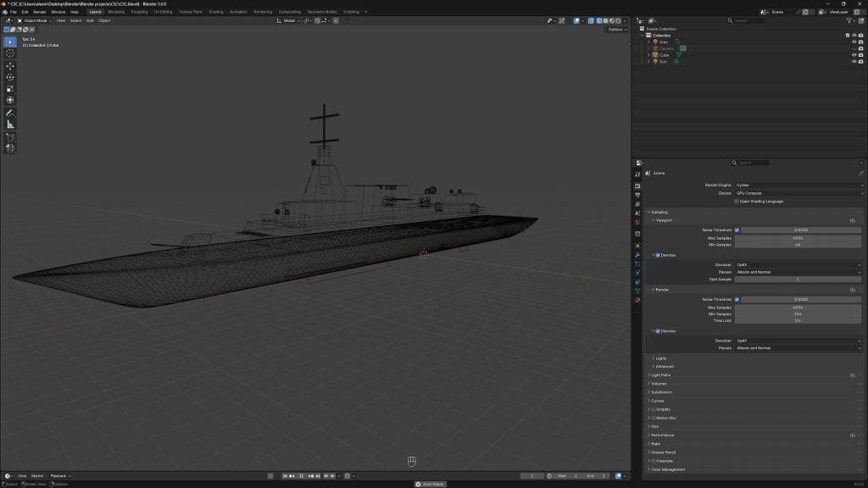The width and height of the screenshot is (868, 488).
Task: Disable the viewport Denoise checkbox
Action: pyautogui.click(x=658, y=254)
